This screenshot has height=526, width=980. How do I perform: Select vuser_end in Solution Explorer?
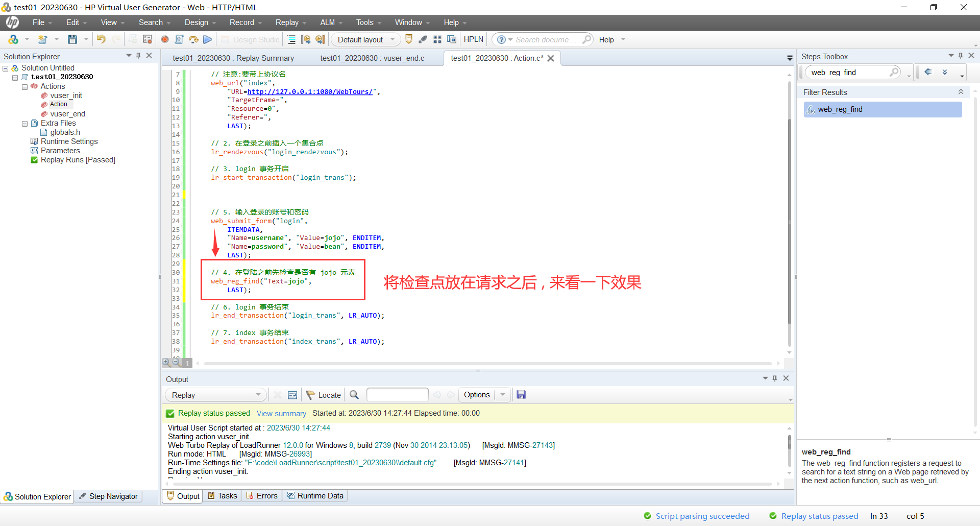pos(67,114)
